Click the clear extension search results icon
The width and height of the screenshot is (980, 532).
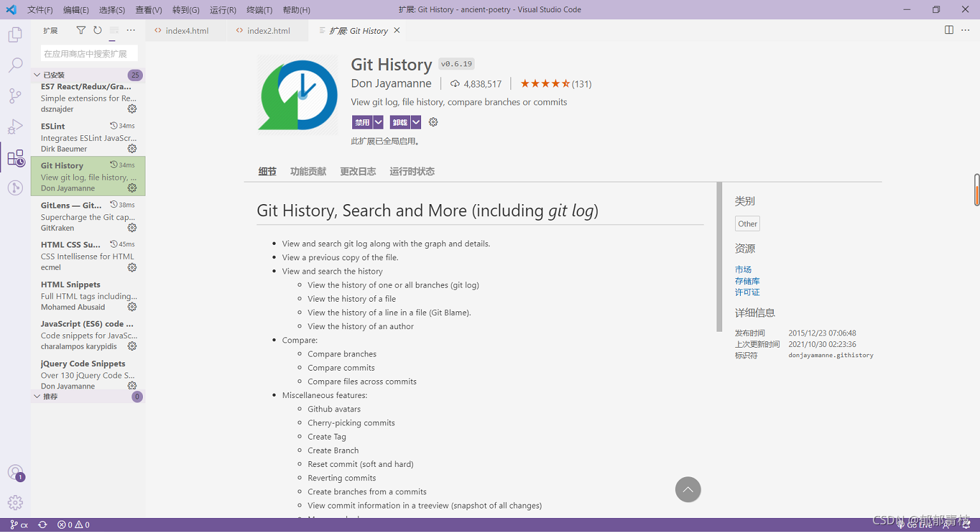tap(114, 30)
